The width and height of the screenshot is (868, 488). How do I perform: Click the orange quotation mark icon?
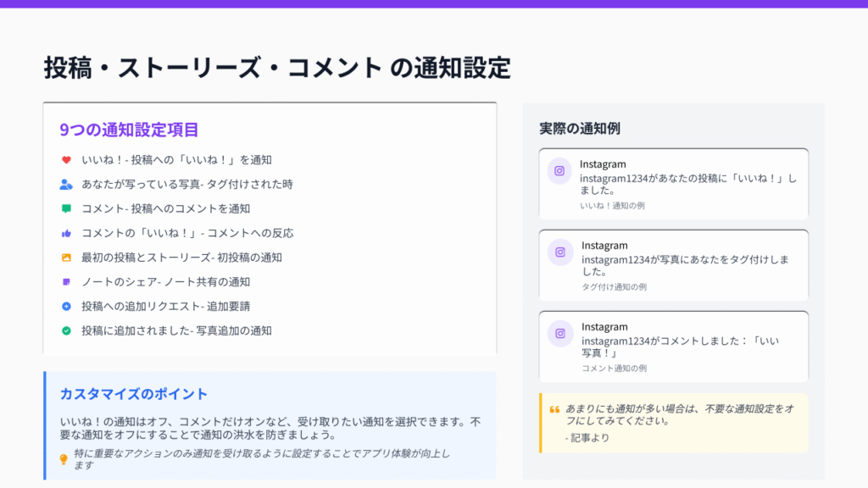click(554, 409)
